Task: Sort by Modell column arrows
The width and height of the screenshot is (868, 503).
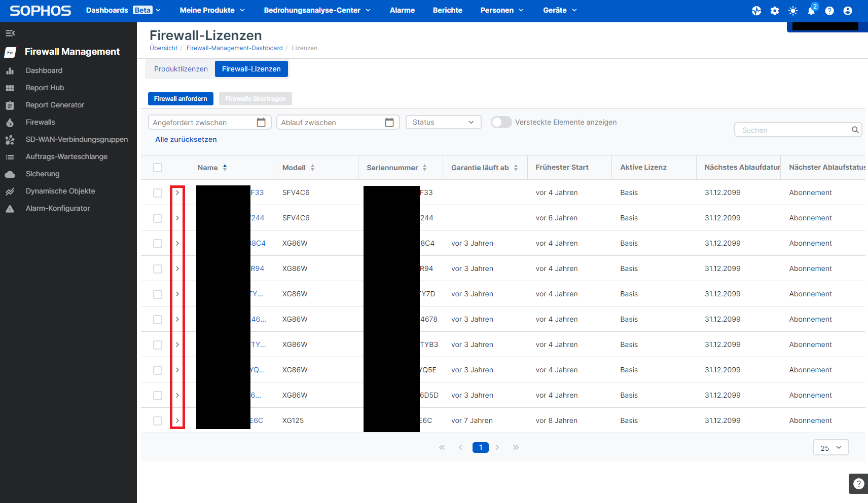Action: [x=312, y=168]
